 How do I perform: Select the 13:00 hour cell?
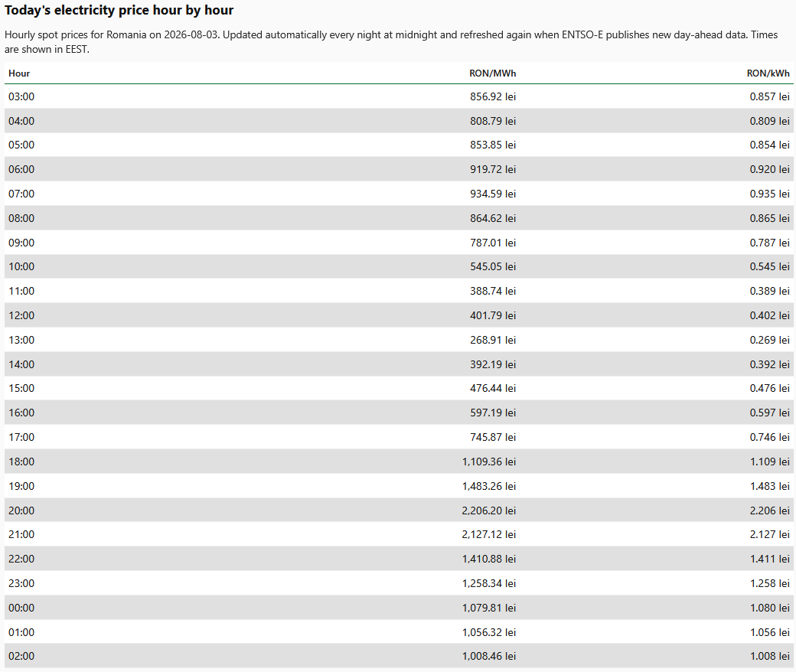[x=21, y=340]
